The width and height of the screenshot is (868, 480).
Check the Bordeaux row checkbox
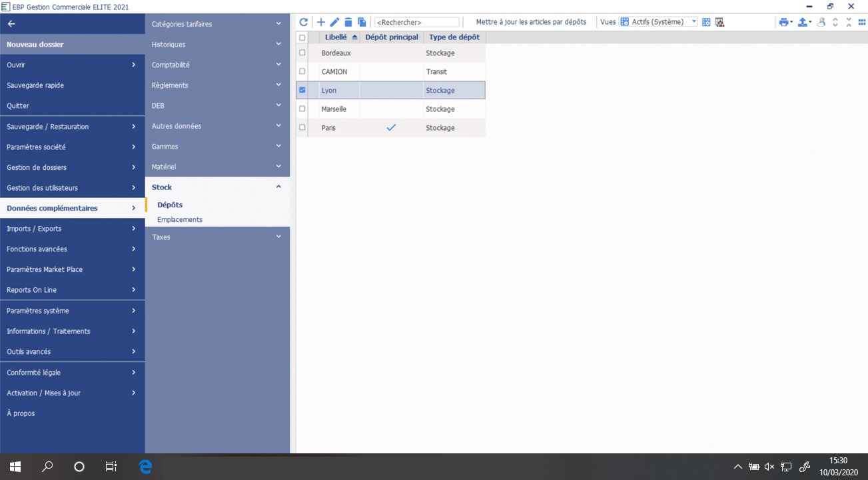(x=302, y=53)
